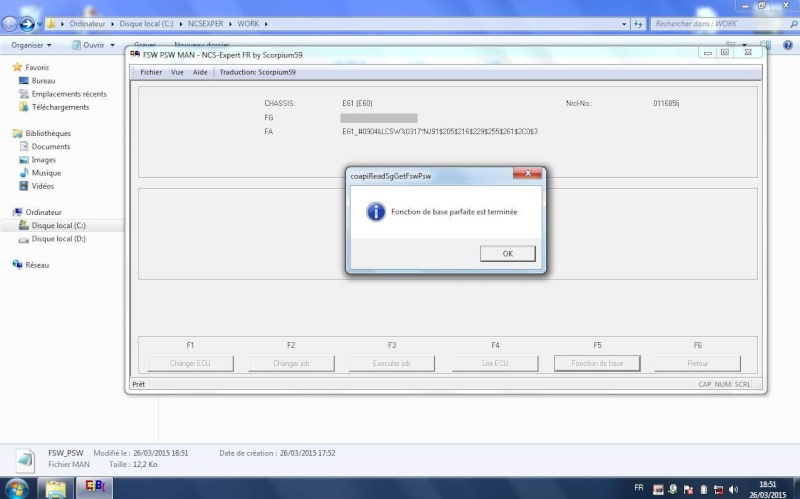The height and width of the screenshot is (499, 800).
Task: Click the CHASSIS value E61 (E60)
Action: pos(357,103)
